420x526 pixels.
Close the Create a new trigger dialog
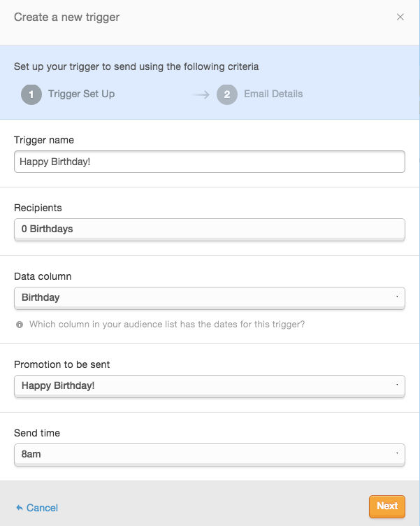click(x=400, y=17)
